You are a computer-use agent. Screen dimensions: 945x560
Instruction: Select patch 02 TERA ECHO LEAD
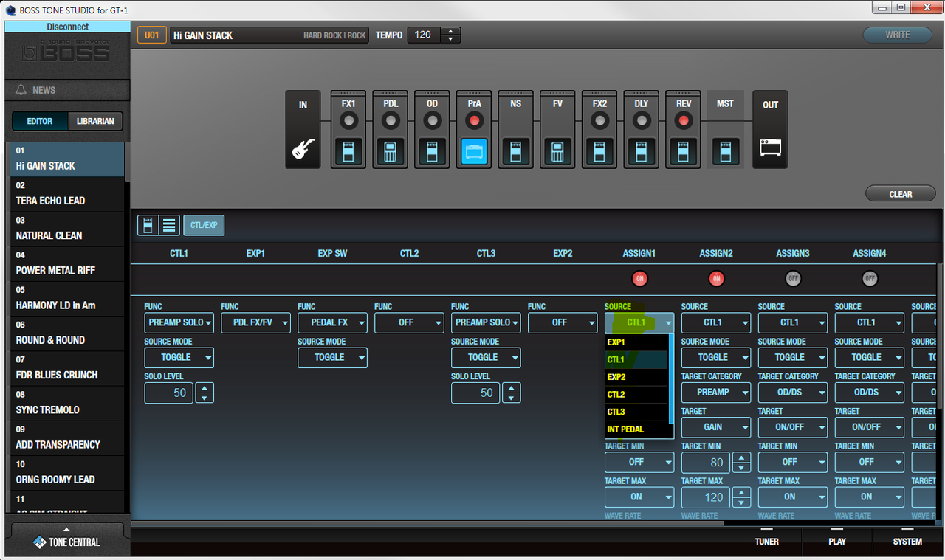click(67, 194)
